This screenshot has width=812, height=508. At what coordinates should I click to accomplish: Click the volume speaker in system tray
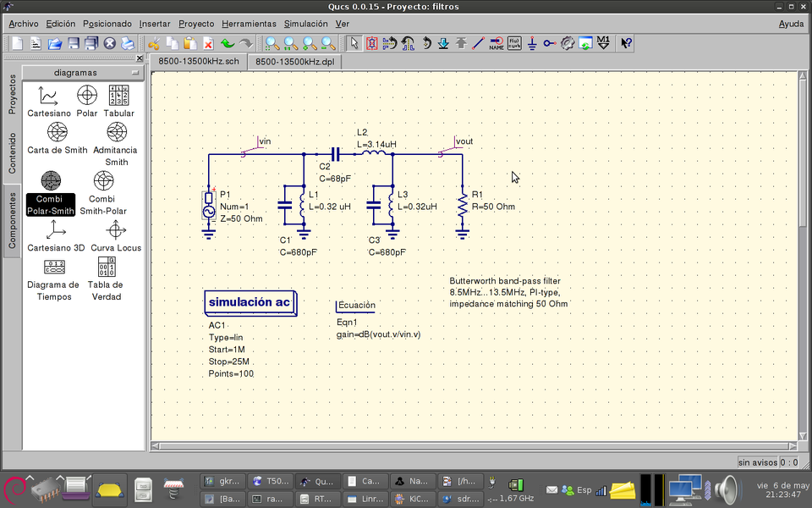[x=726, y=489]
